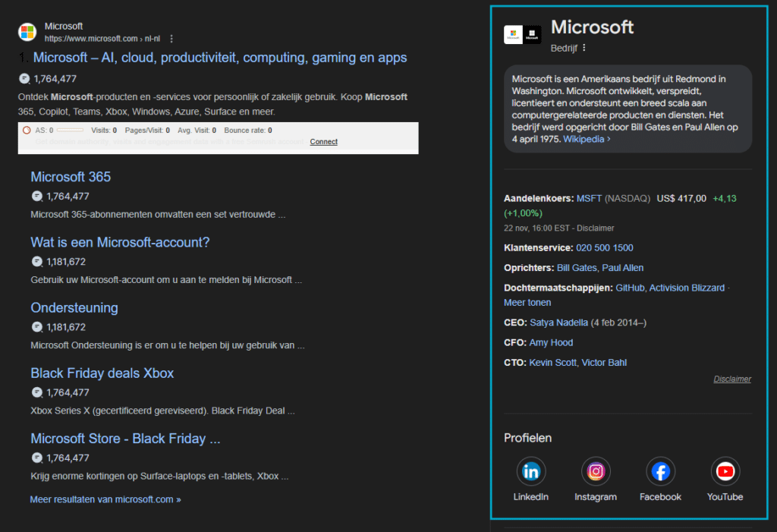The height and width of the screenshot is (532, 777).
Task: Click the Connect link in SEO bar
Action: [x=323, y=142]
